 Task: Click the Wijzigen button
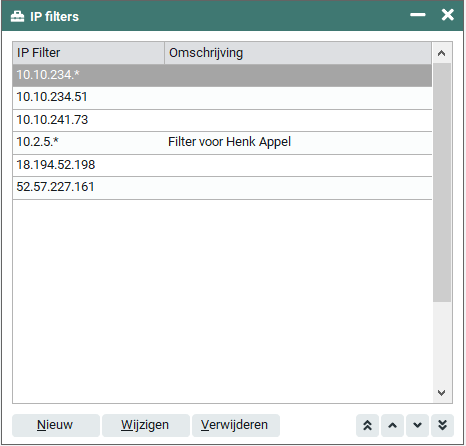click(146, 425)
